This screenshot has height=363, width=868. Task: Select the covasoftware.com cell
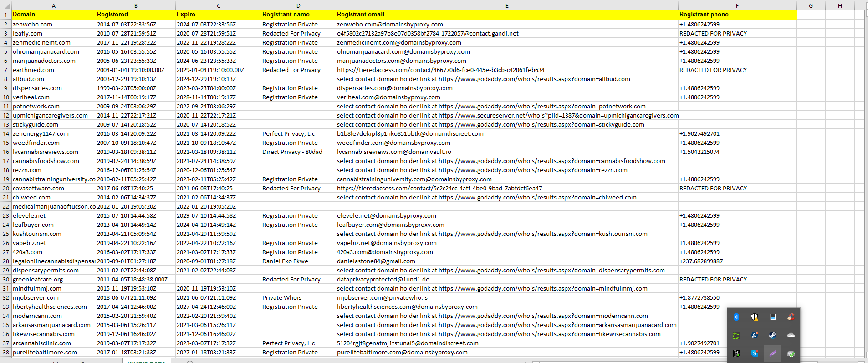click(x=54, y=188)
